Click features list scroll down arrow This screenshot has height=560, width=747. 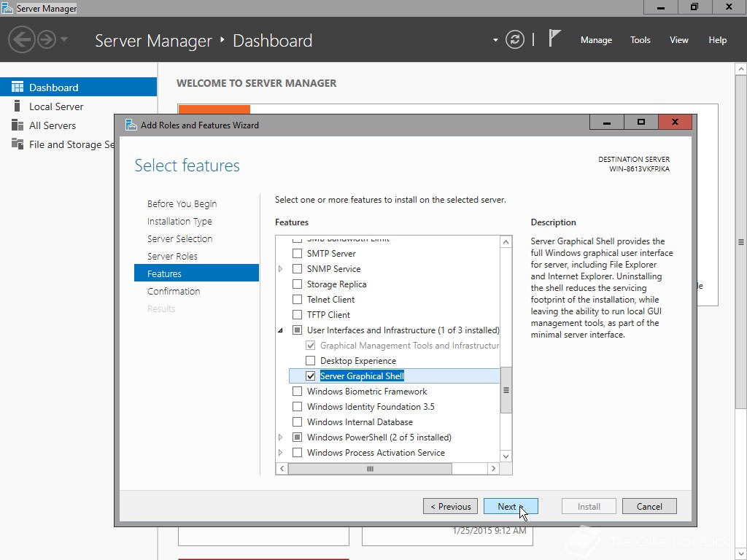point(506,456)
